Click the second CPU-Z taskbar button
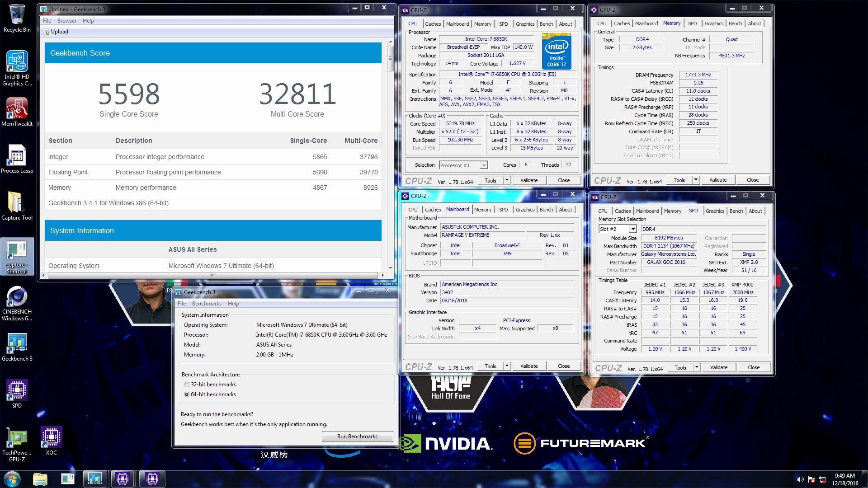 pos(152,479)
